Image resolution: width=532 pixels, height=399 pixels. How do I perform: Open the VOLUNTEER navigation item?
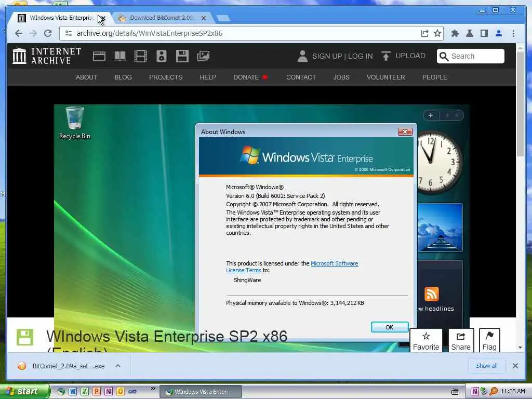pyautogui.click(x=386, y=77)
